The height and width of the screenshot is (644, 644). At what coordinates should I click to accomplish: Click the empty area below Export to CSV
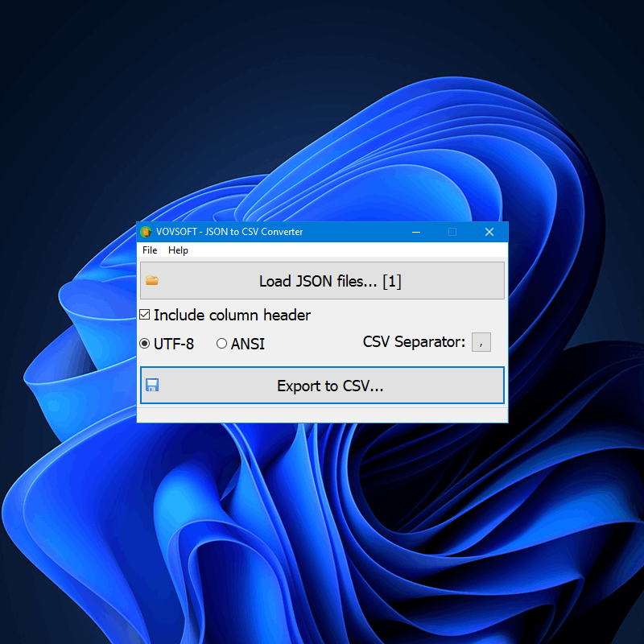pyautogui.click(x=322, y=413)
